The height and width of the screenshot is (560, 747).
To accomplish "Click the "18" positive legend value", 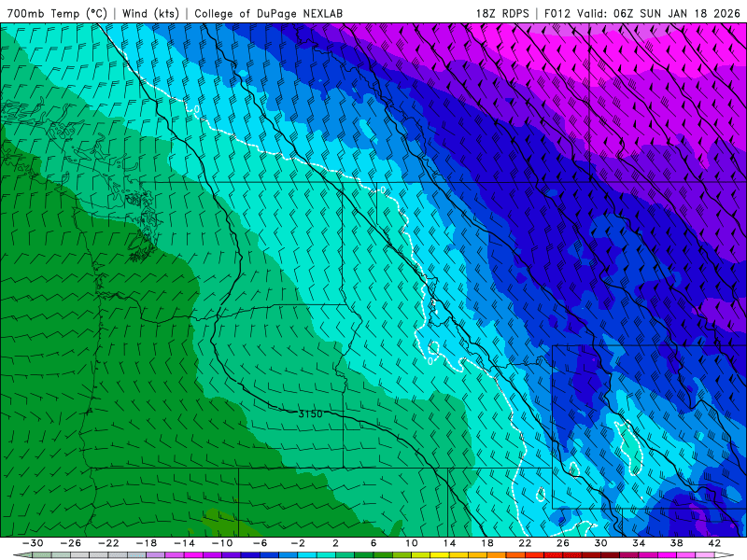I will pos(487,543).
